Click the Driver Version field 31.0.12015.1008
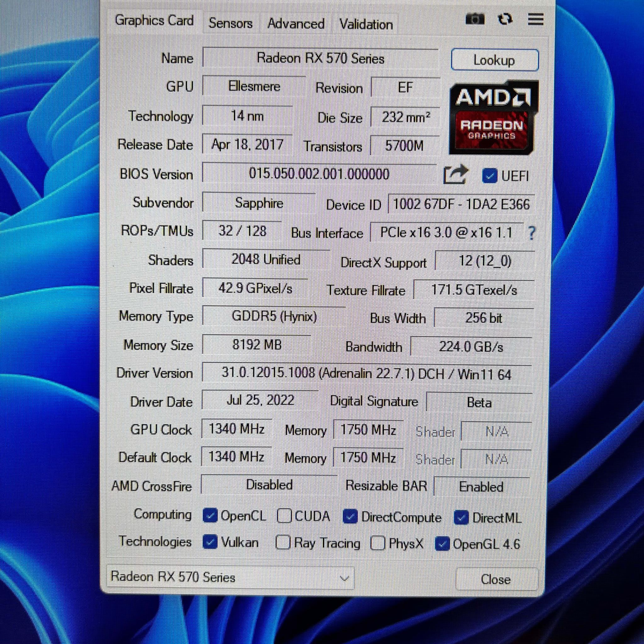The image size is (644, 644). click(x=367, y=373)
